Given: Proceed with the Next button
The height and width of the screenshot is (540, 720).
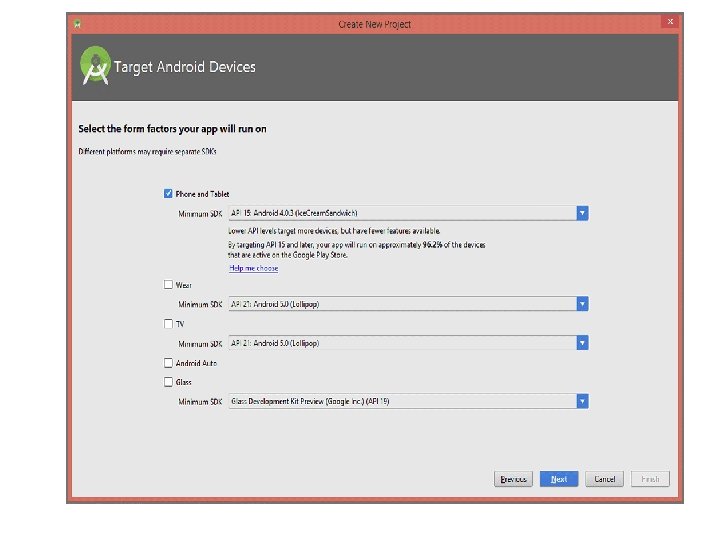Looking at the screenshot, I should (559, 479).
